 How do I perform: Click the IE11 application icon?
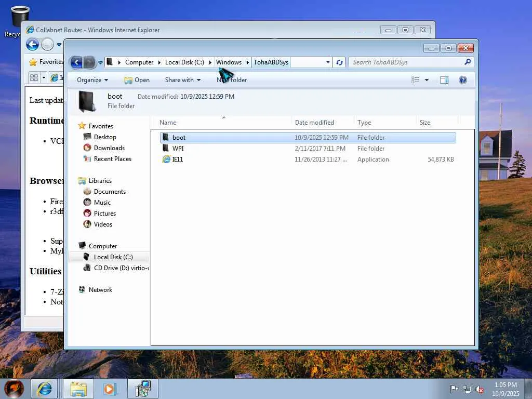[166, 159]
